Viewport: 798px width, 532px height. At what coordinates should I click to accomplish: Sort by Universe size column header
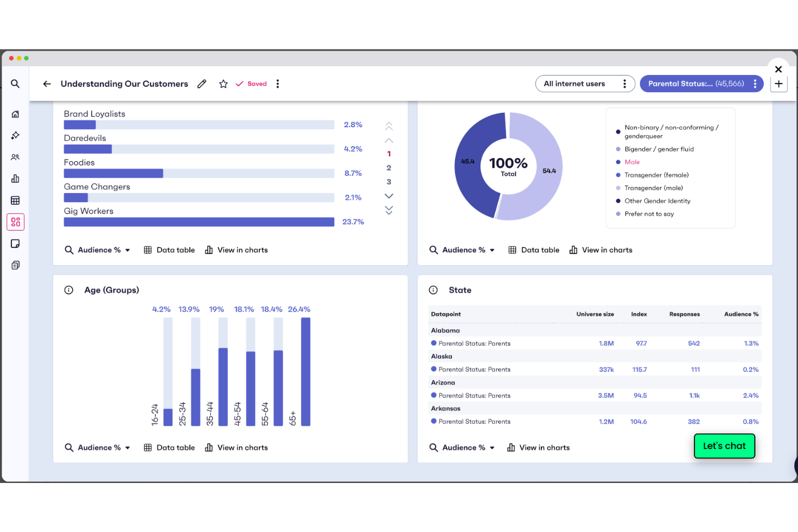point(595,314)
